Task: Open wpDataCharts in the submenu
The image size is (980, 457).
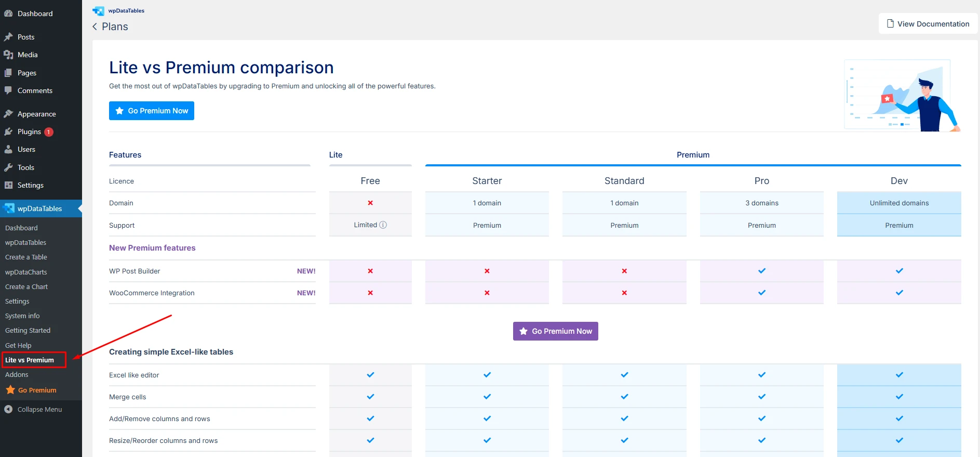Action: tap(26, 272)
